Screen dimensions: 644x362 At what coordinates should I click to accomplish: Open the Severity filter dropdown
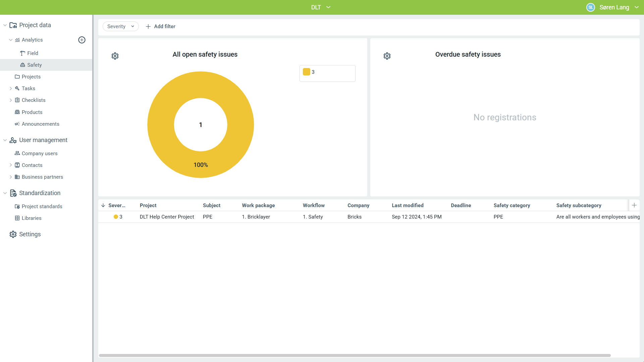tap(120, 26)
